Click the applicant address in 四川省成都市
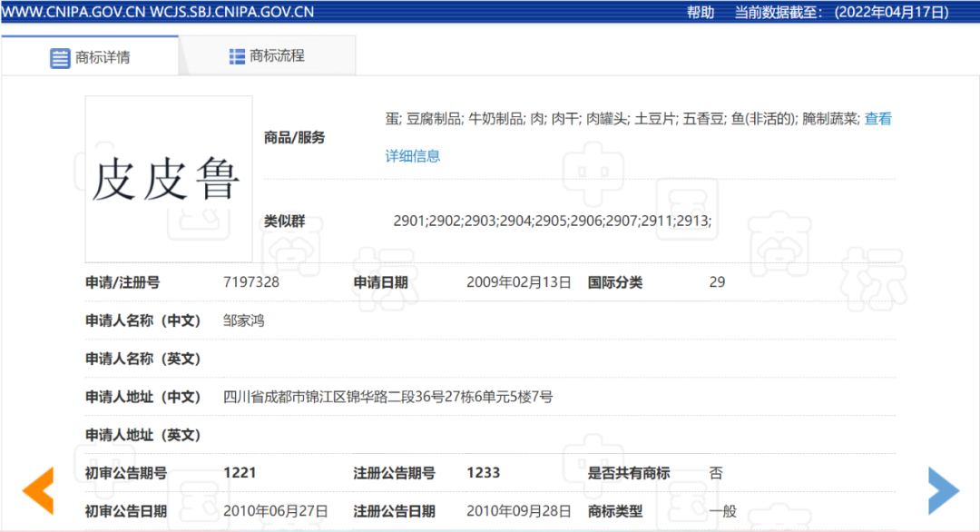 pyautogui.click(x=387, y=397)
